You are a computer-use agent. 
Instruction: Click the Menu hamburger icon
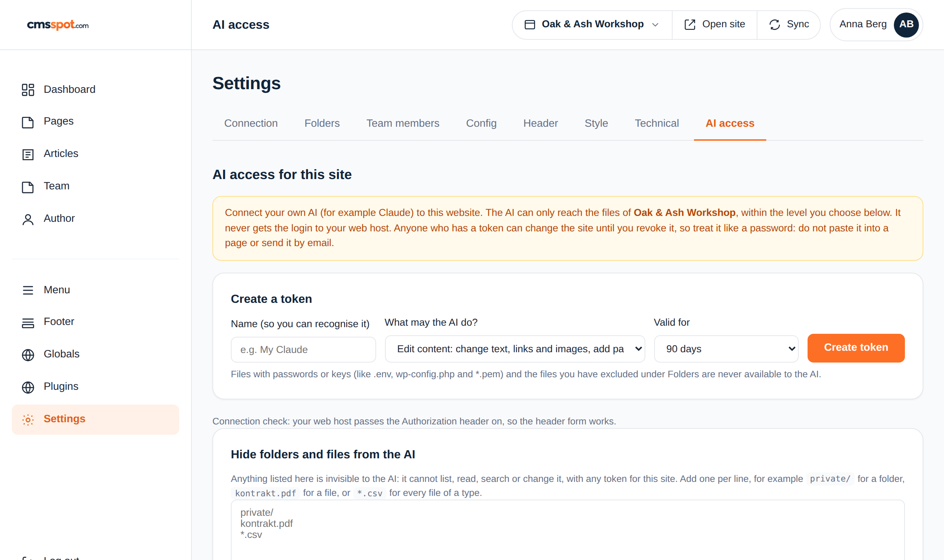click(28, 290)
